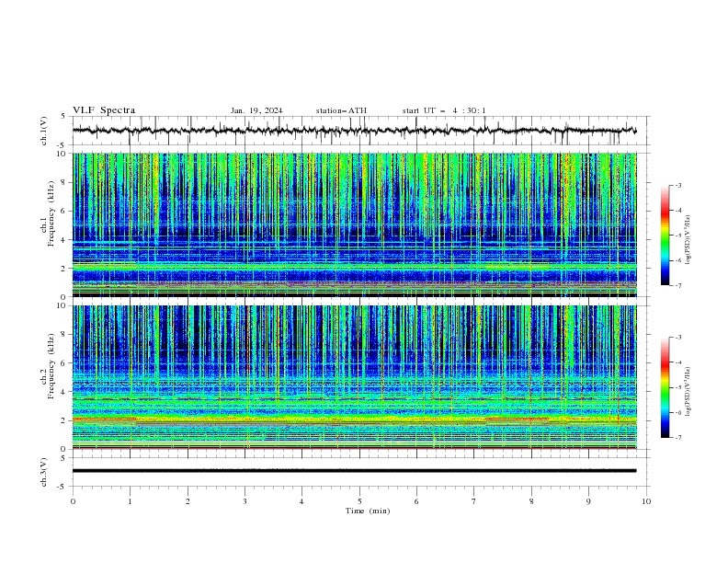
Task: Click the '4' tick on ch.2 frequency axis
Action: pos(65,392)
